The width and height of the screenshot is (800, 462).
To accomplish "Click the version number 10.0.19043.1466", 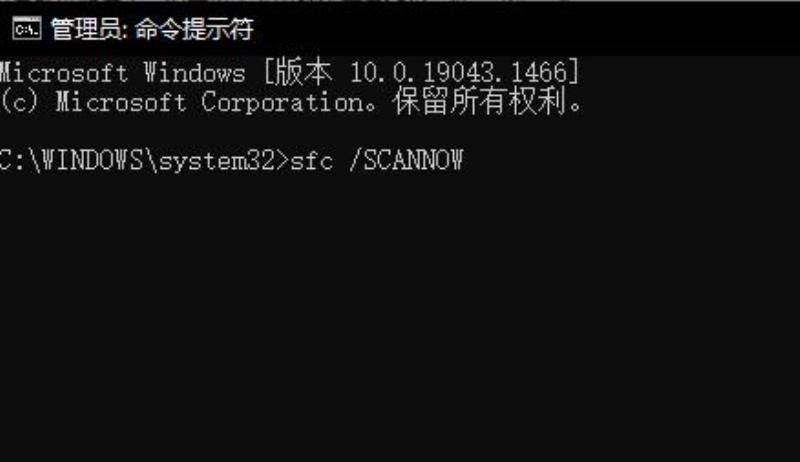I will click(459, 72).
